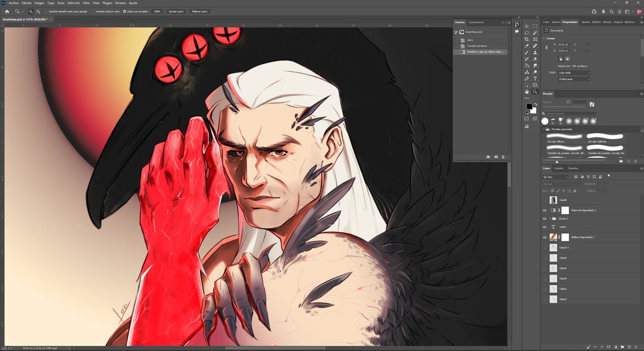Swap foreground and background colors
The height and width of the screenshot is (351, 644).
(536, 105)
